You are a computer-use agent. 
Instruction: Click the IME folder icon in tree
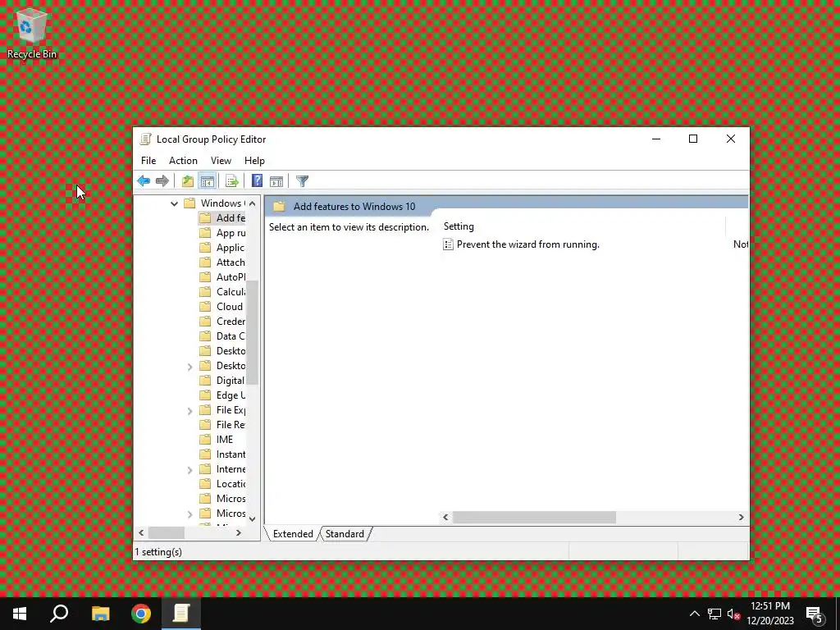[x=205, y=440]
